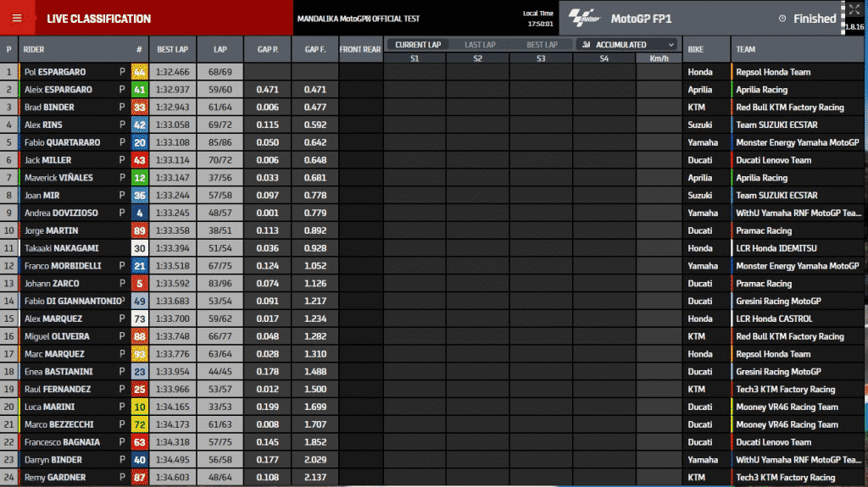Click Remy Gardner's number 87 badge
The height and width of the screenshot is (487, 868).
[x=140, y=478]
